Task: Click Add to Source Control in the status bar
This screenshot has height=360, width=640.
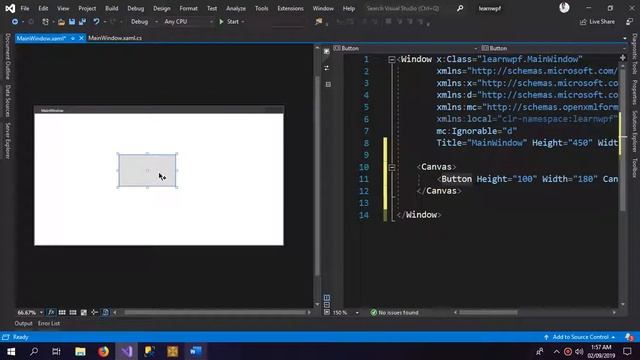Action: click(580, 337)
